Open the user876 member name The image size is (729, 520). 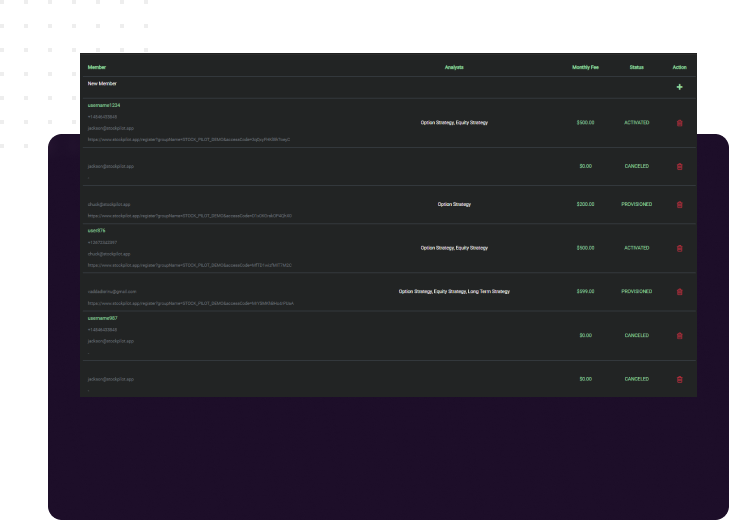[x=96, y=230]
